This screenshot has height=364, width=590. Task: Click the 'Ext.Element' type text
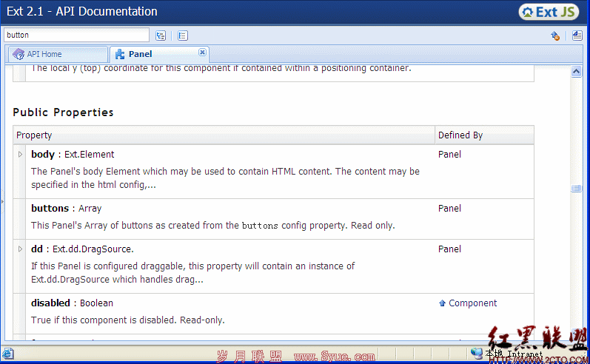click(x=89, y=154)
